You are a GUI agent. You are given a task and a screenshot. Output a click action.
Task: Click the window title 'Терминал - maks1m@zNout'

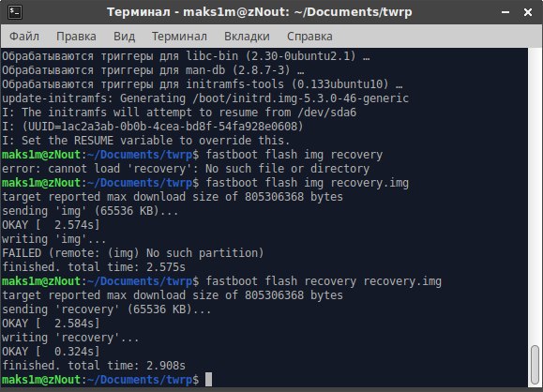point(260,12)
